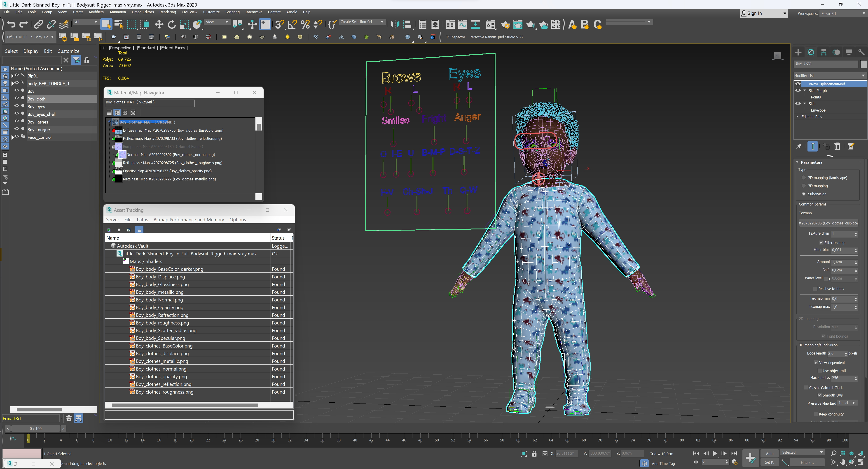Viewport: 868px width, 469px height.
Task: Open the Preserve Map Bnd dropdown
Action: [x=847, y=403]
